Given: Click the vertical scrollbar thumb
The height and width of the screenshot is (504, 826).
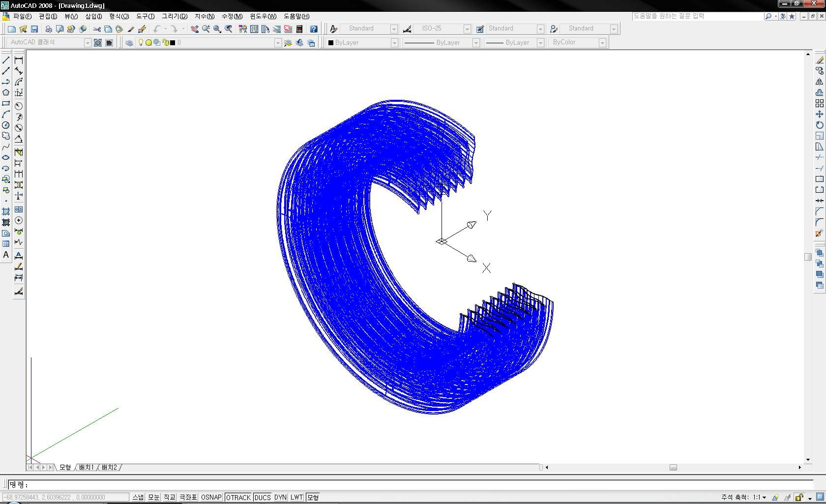Looking at the screenshot, I should tap(808, 257).
